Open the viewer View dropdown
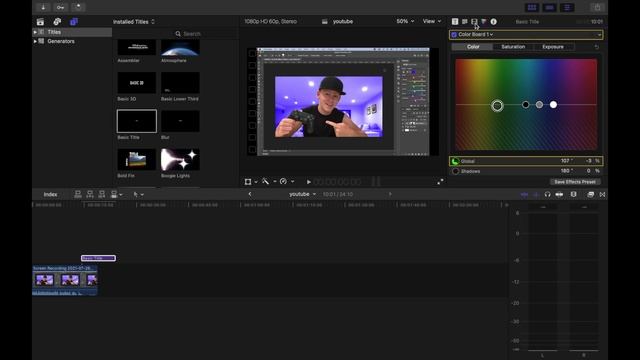This screenshot has width=640, height=360. pos(432,21)
